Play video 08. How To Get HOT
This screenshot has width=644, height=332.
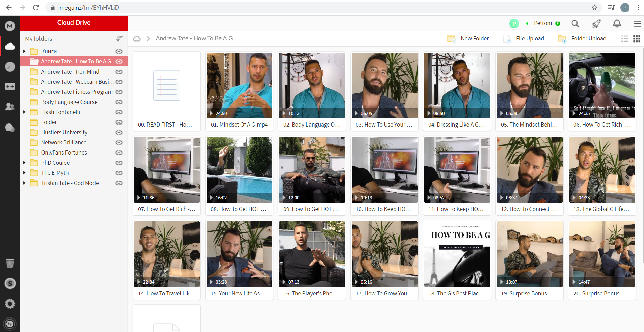(239, 175)
